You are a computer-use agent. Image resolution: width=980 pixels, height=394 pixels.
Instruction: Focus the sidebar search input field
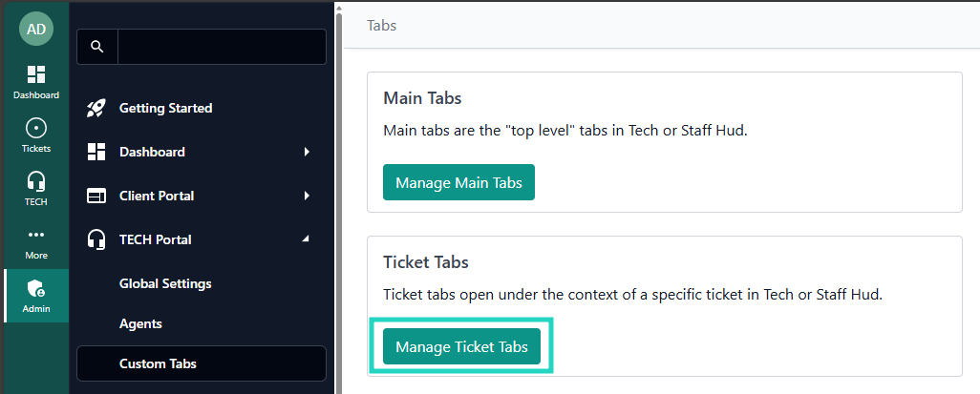point(222,47)
